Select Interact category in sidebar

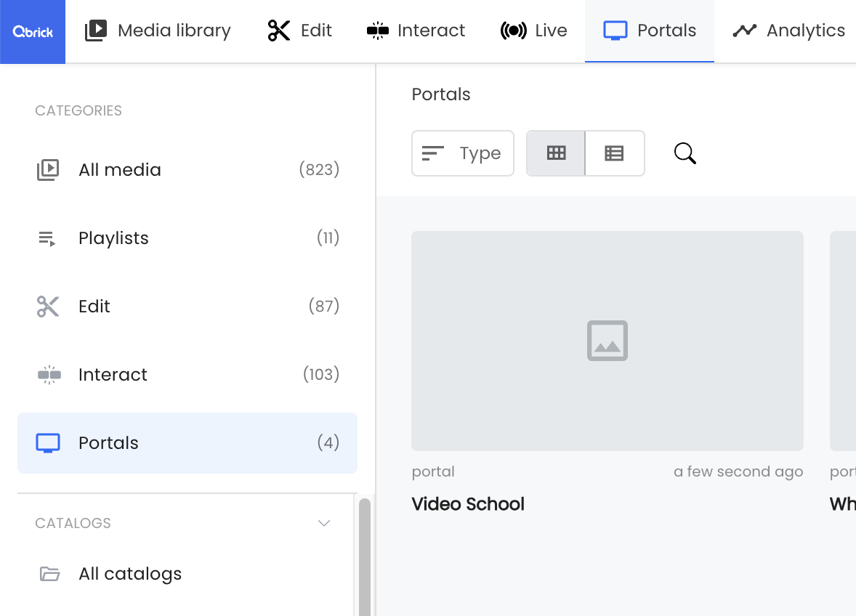[x=187, y=375]
